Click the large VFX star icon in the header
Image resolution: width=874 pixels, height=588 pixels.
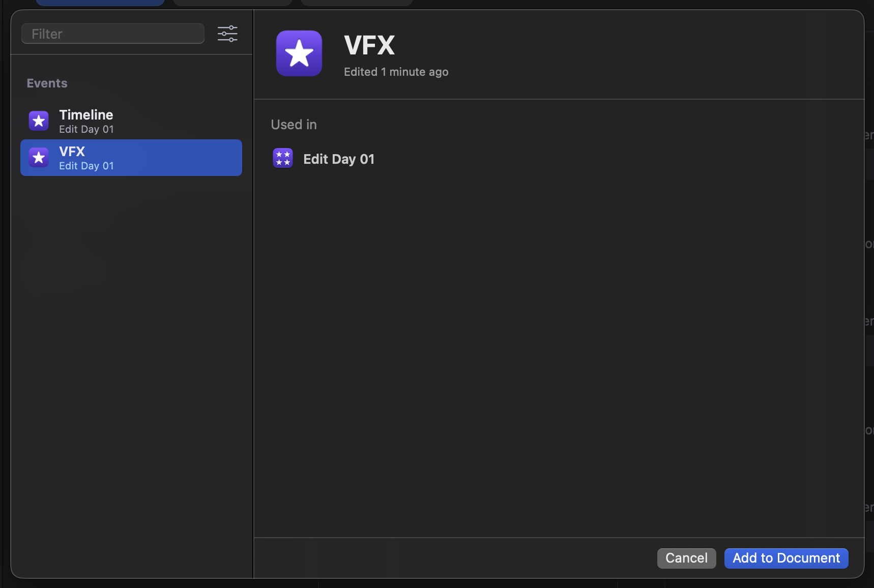299,53
